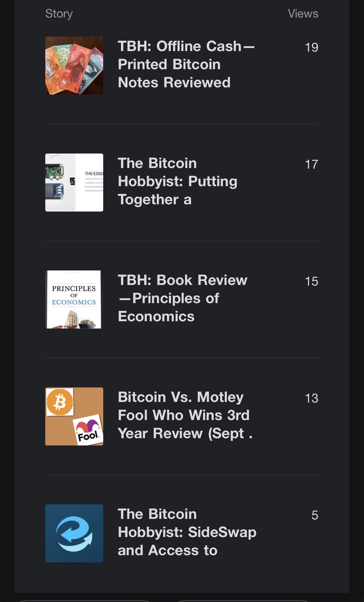Tap the 5 views count
The image size is (364, 602).
click(x=315, y=515)
